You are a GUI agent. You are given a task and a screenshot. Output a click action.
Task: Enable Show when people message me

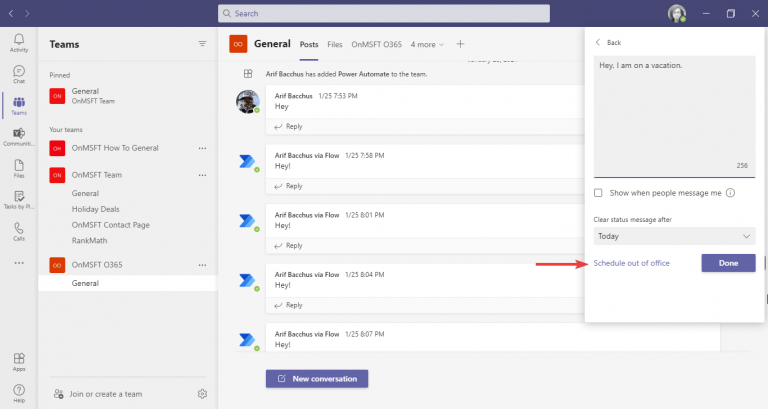pyautogui.click(x=598, y=193)
